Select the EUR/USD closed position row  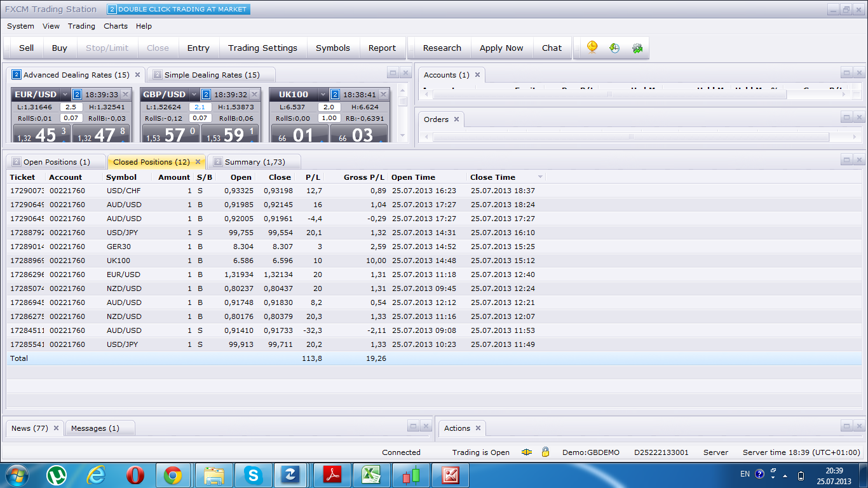(x=434, y=274)
